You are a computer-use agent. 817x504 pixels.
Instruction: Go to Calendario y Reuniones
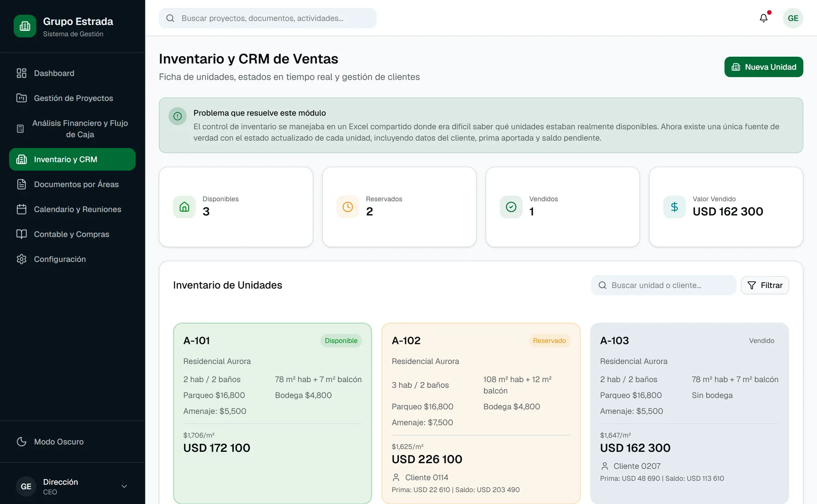73,209
